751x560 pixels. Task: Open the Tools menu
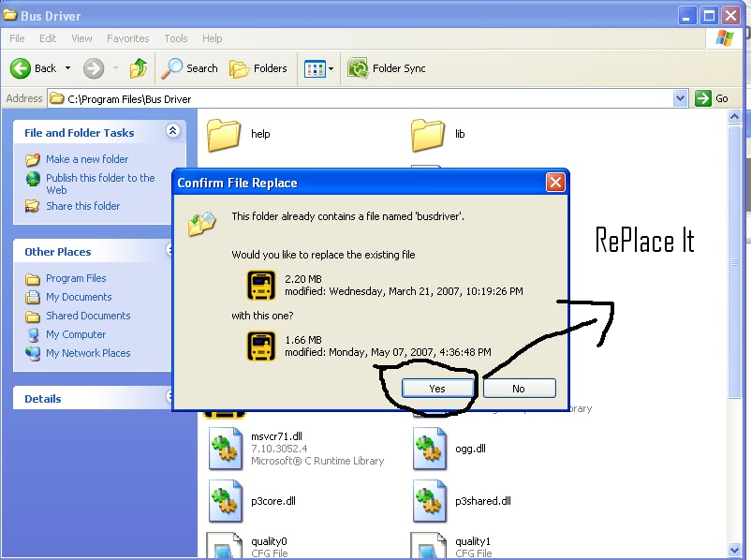(x=176, y=38)
